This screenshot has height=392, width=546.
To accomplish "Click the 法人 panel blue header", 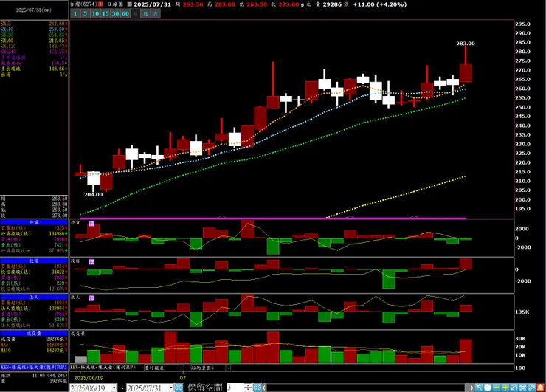I will click(x=34, y=298).
